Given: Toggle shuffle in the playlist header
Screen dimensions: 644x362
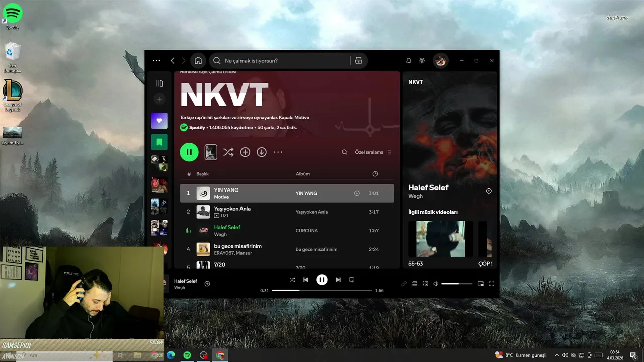Looking at the screenshot, I should tap(228, 152).
